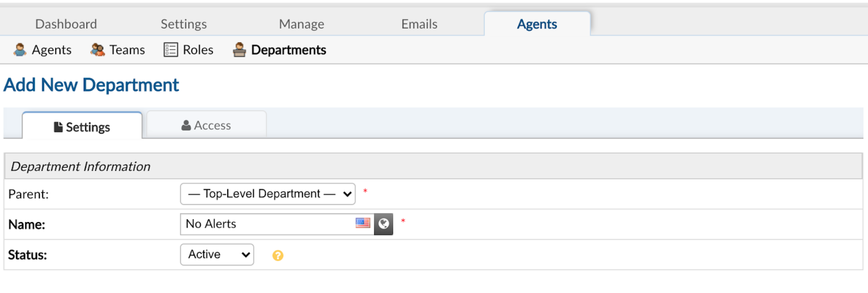Click the yellow help icon beside Status

tap(278, 255)
